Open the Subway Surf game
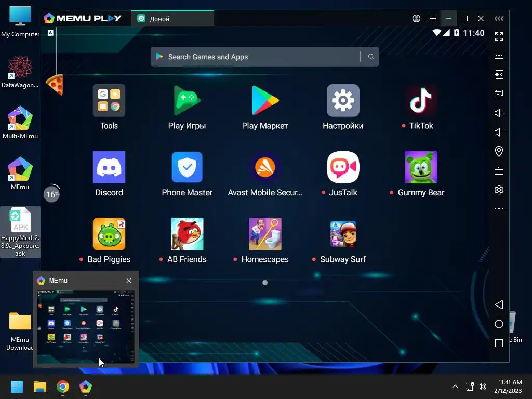532x399 pixels. [x=343, y=234]
